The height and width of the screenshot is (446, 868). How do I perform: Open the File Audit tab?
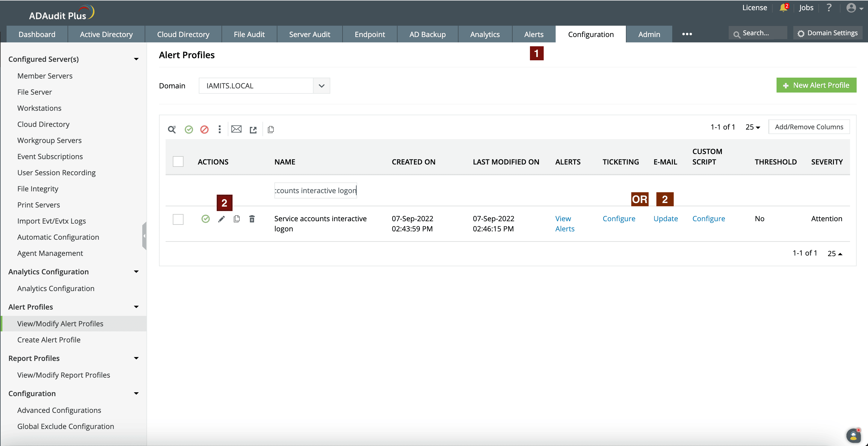pyautogui.click(x=249, y=34)
